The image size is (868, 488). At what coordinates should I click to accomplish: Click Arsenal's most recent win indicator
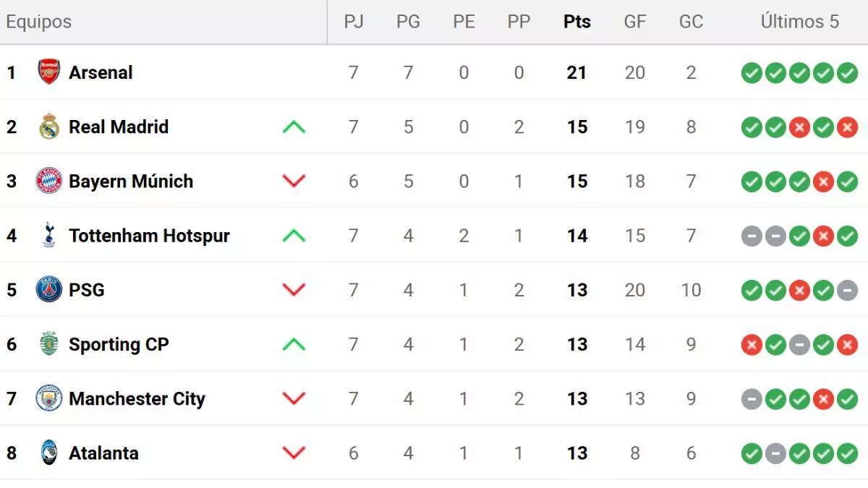pyautogui.click(x=847, y=72)
